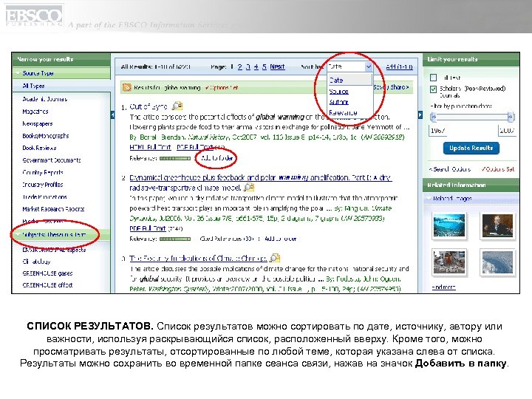This screenshot has height=399, width=532.
Task: Choose Author in the sort list
Action: point(338,102)
